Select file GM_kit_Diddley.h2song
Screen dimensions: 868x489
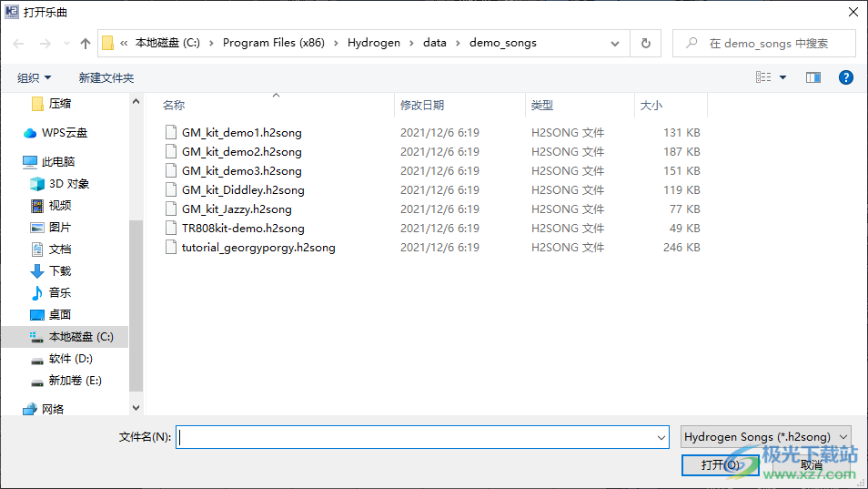(x=243, y=190)
